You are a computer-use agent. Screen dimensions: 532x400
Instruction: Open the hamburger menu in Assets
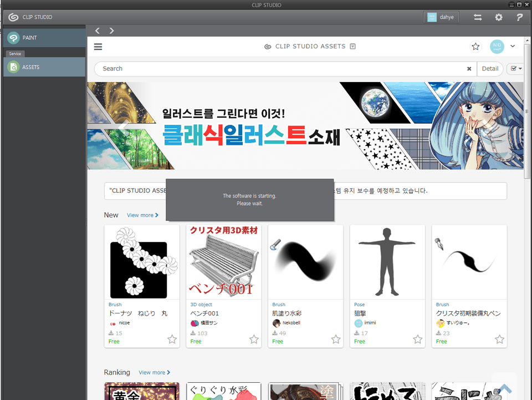(x=98, y=47)
